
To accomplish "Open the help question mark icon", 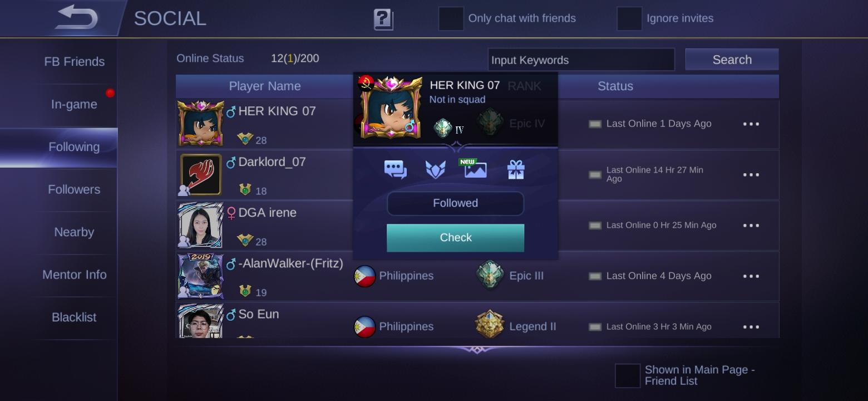I will [x=383, y=19].
